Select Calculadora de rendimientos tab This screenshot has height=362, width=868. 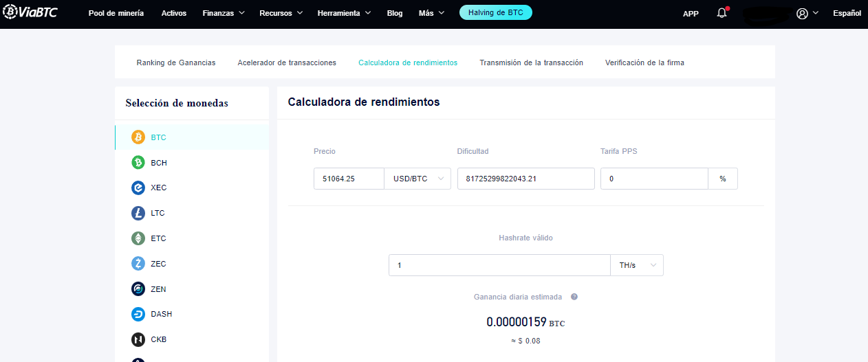(408, 63)
